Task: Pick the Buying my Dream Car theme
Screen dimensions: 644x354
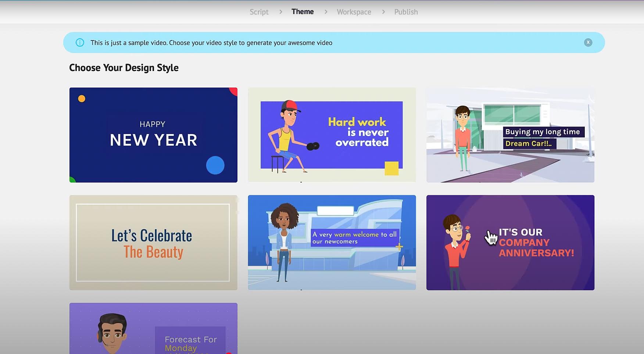Action: pos(510,135)
